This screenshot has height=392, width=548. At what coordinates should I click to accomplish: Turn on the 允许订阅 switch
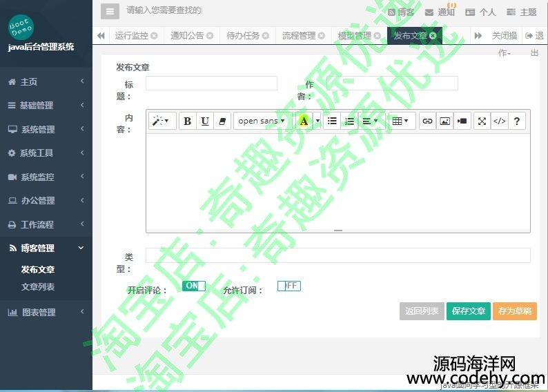click(x=289, y=286)
